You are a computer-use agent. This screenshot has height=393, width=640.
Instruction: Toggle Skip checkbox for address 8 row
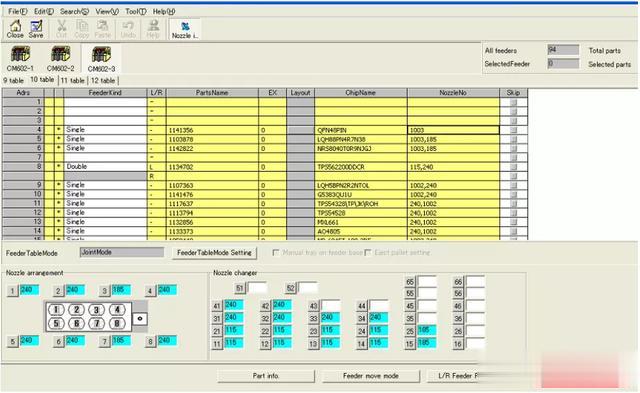pyautogui.click(x=513, y=167)
